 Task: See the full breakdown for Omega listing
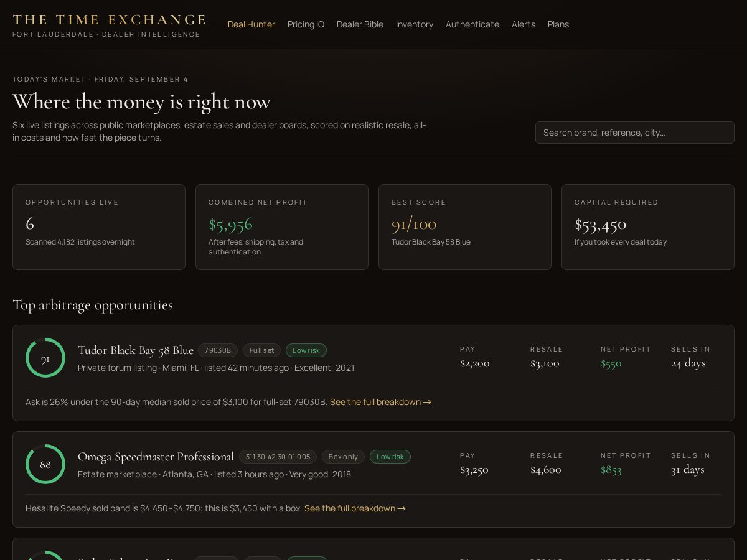pyautogui.click(x=355, y=508)
